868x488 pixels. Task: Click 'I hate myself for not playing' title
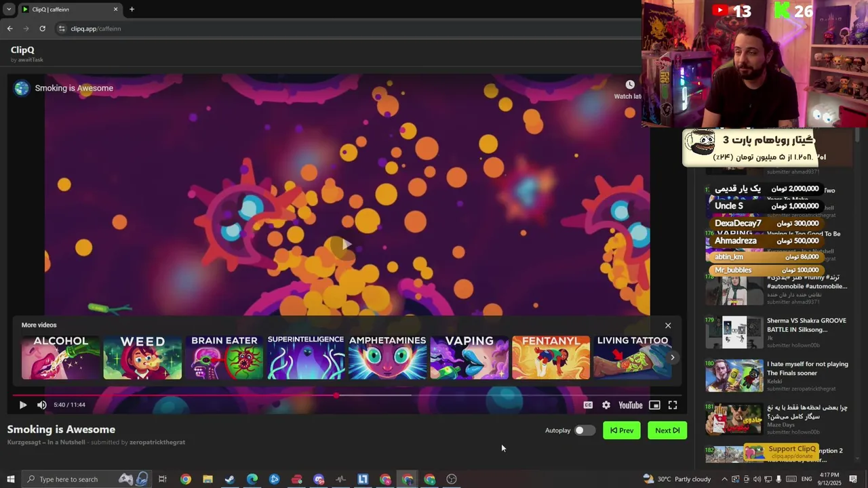[x=807, y=369]
